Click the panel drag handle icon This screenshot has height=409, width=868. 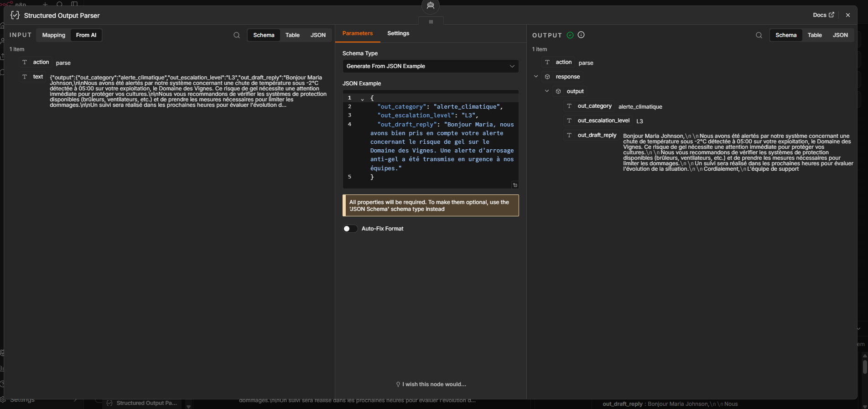pyautogui.click(x=431, y=22)
